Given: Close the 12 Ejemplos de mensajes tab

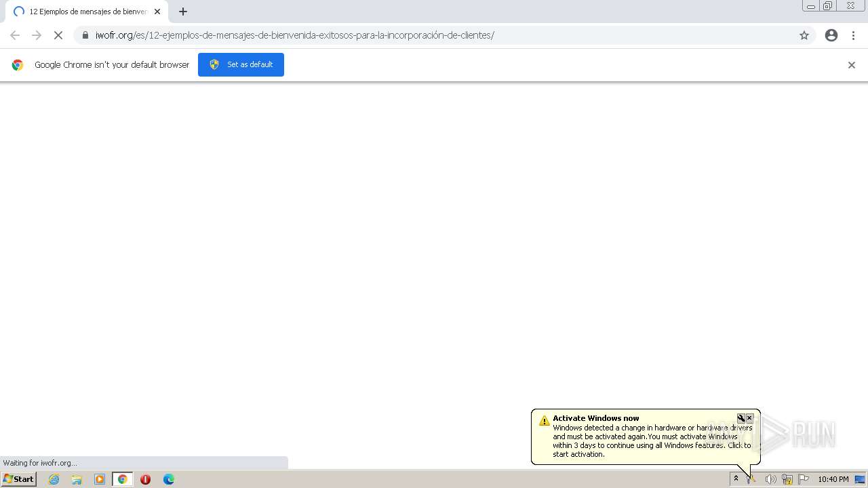Looking at the screenshot, I should click(157, 12).
